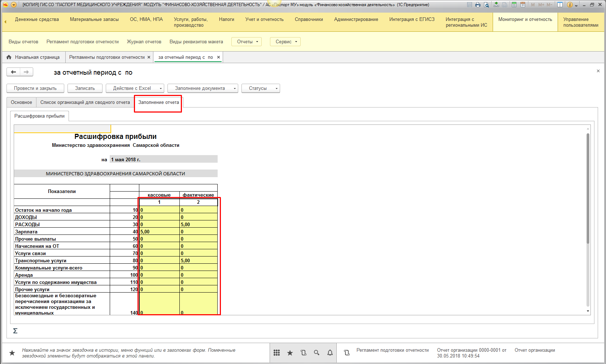This screenshot has height=364, width=606.
Task: Click the yellow information icon
Action: [x=570, y=5]
